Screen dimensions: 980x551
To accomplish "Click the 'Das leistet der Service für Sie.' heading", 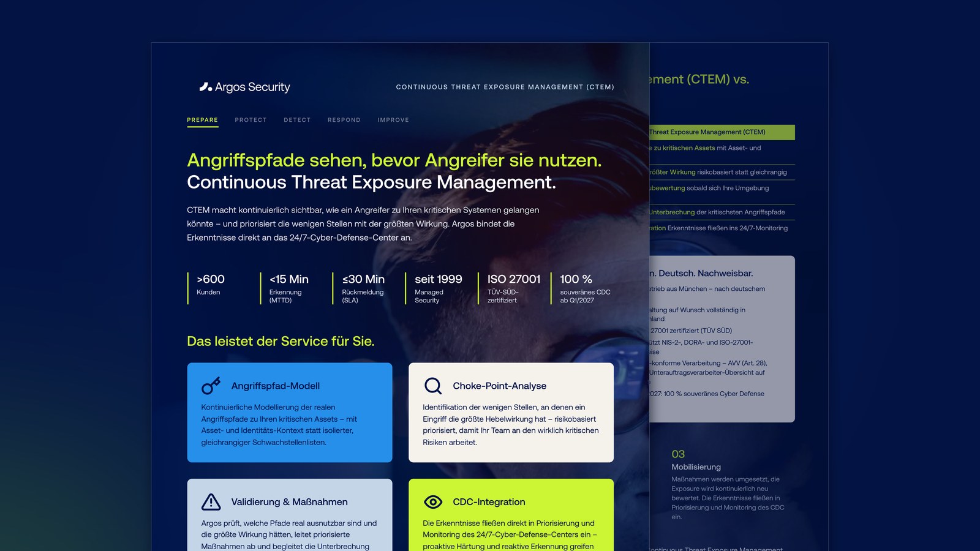I will pyautogui.click(x=281, y=342).
